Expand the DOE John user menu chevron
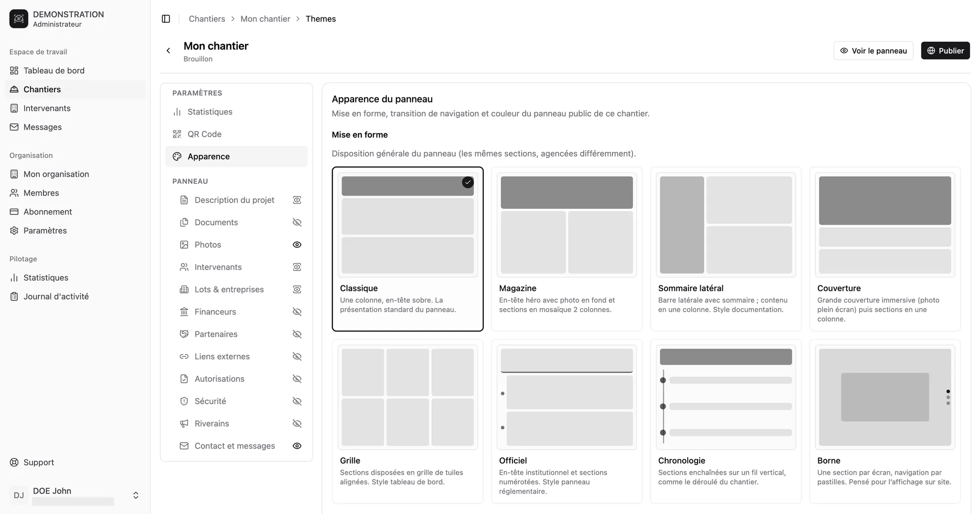Viewport: 980px width, 514px height. tap(136, 496)
